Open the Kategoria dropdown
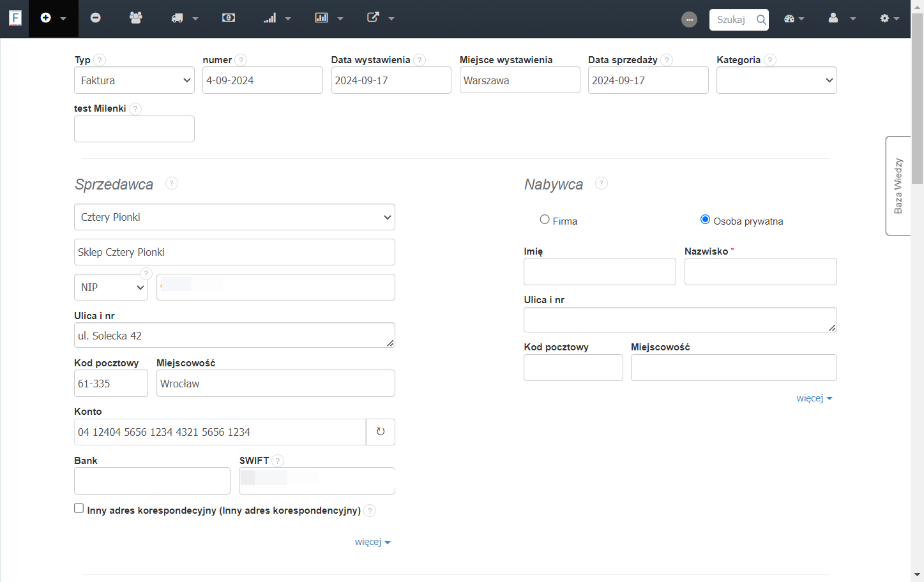924x582 pixels. [x=776, y=80]
